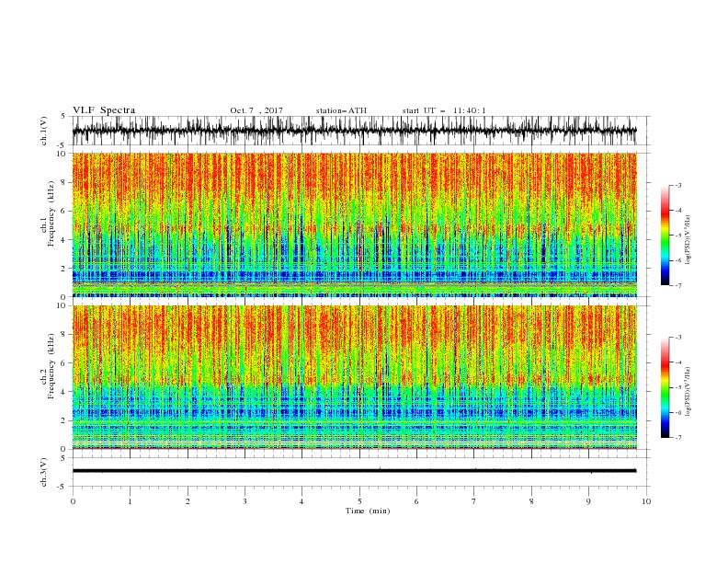Click time axis tick label '5'
Screen dimensions: 728x563
click(x=359, y=501)
